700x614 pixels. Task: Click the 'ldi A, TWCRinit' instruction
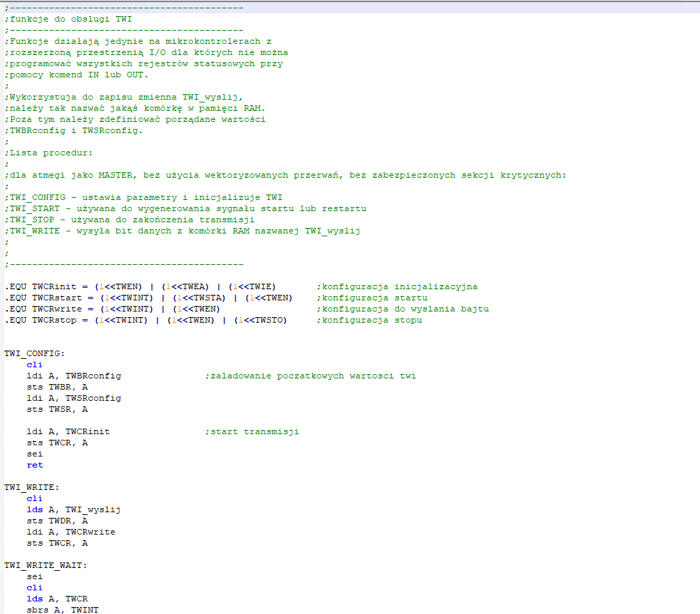[68, 431]
